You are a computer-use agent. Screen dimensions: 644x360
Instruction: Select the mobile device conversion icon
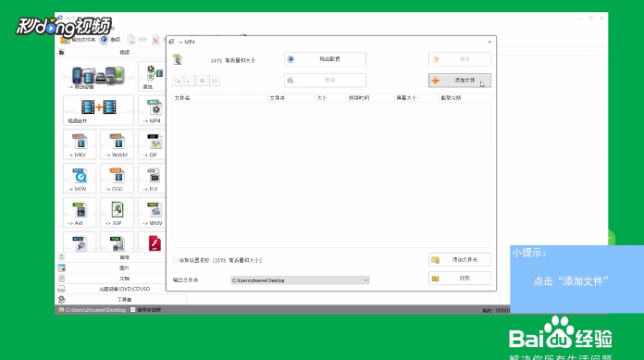[98, 77]
